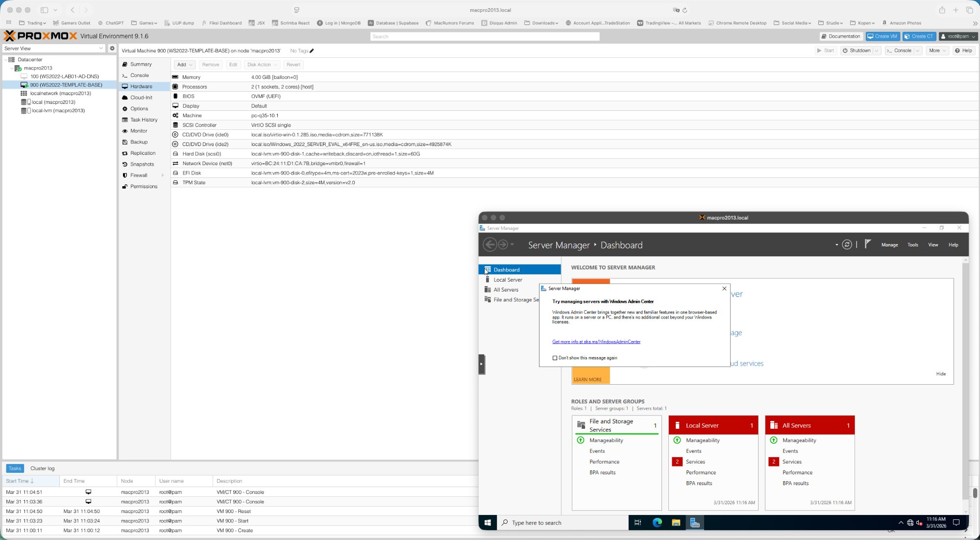Click the Windows Start button in the VM
The width and height of the screenshot is (980, 540).
[488, 522]
